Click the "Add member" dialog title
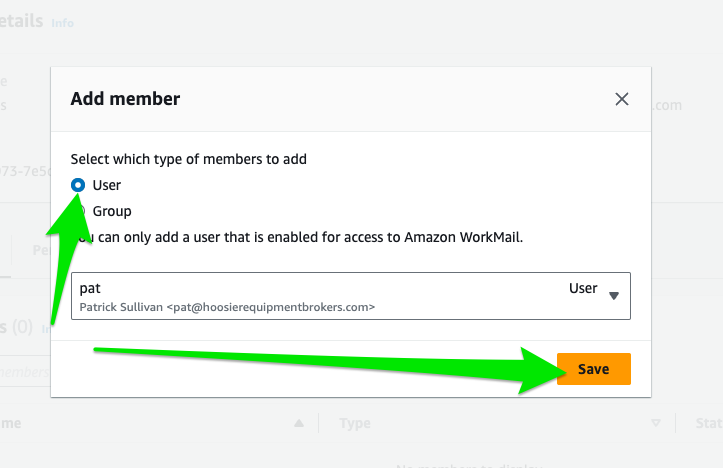723x468 pixels. click(125, 99)
